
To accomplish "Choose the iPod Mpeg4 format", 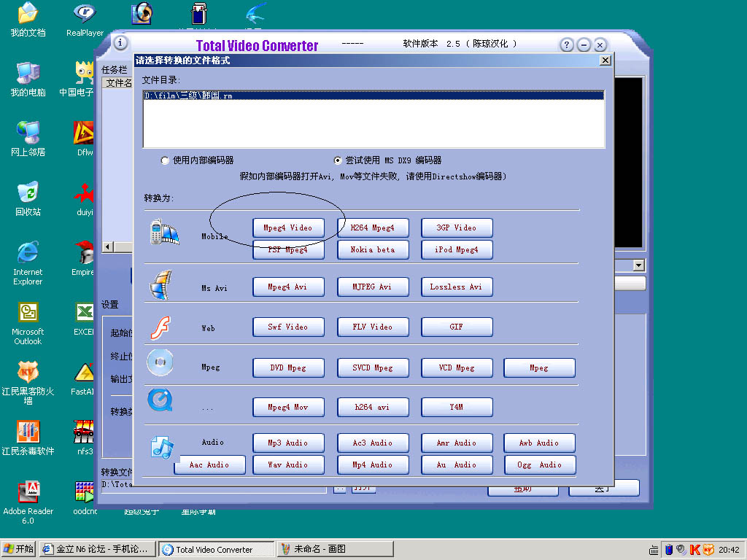I will click(457, 249).
